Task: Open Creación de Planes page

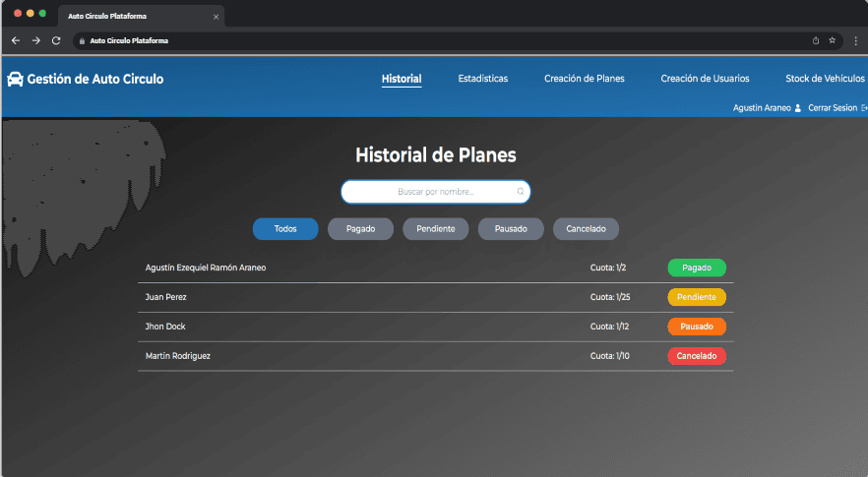Action: [x=584, y=79]
